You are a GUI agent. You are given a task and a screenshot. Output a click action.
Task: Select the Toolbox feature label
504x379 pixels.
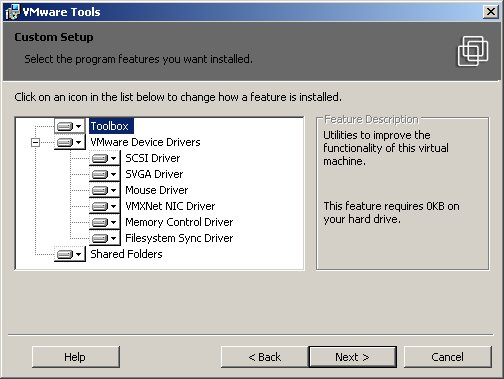tap(111, 126)
